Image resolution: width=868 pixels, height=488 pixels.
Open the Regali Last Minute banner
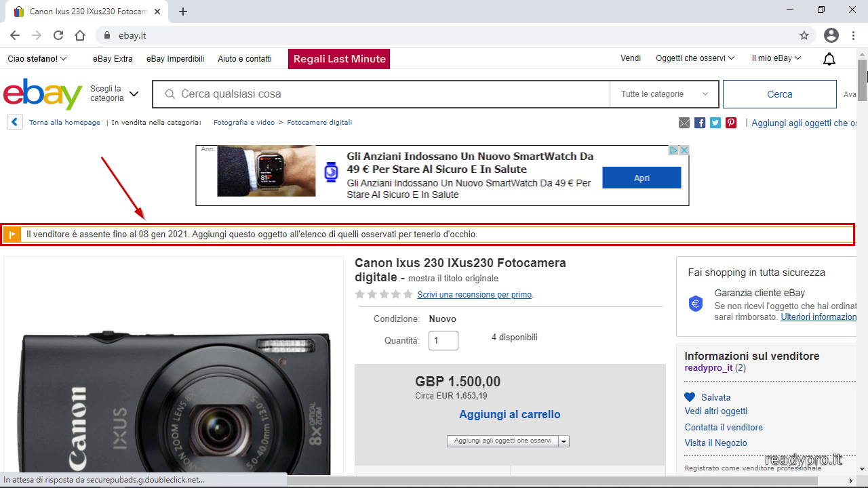[339, 59]
